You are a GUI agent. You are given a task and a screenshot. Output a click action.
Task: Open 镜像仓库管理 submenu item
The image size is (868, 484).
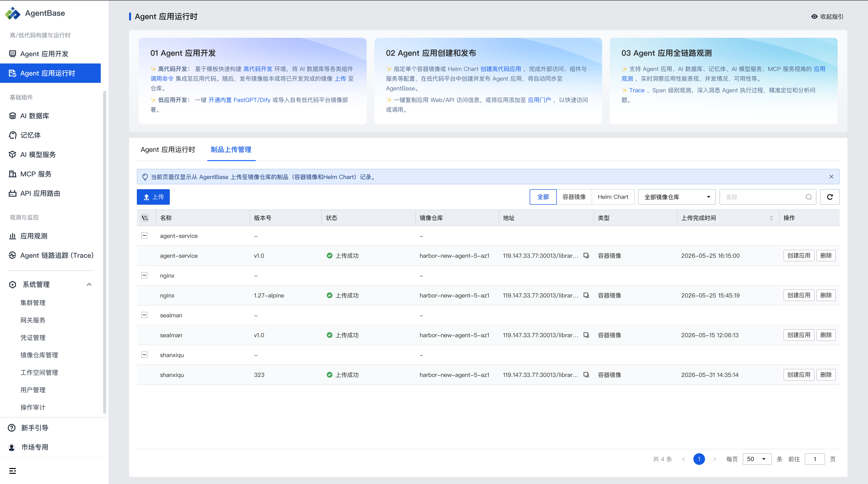tap(39, 355)
